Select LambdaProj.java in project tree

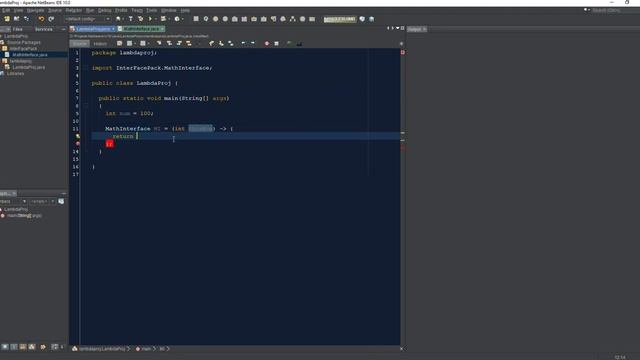28,67
